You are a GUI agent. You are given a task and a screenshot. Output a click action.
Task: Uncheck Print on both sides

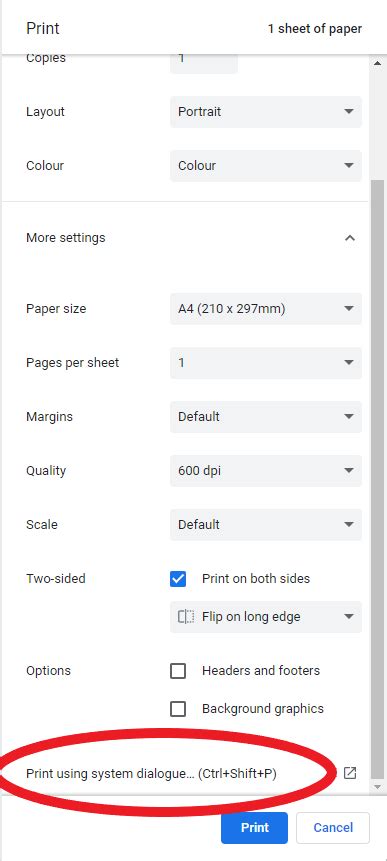(x=178, y=579)
